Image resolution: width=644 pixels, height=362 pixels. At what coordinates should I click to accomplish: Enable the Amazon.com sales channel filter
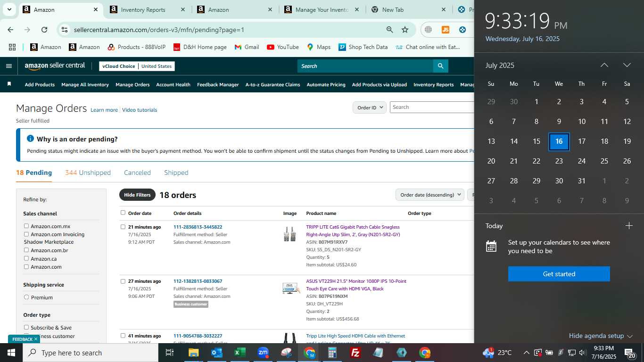[26, 266]
